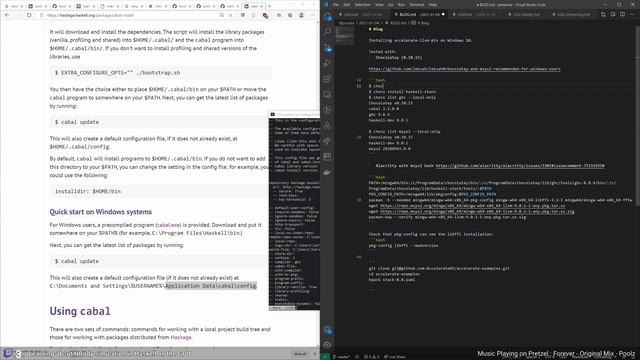Open the cabal.exe link on the page
This screenshot has height=360, width=640.
pos(168,225)
